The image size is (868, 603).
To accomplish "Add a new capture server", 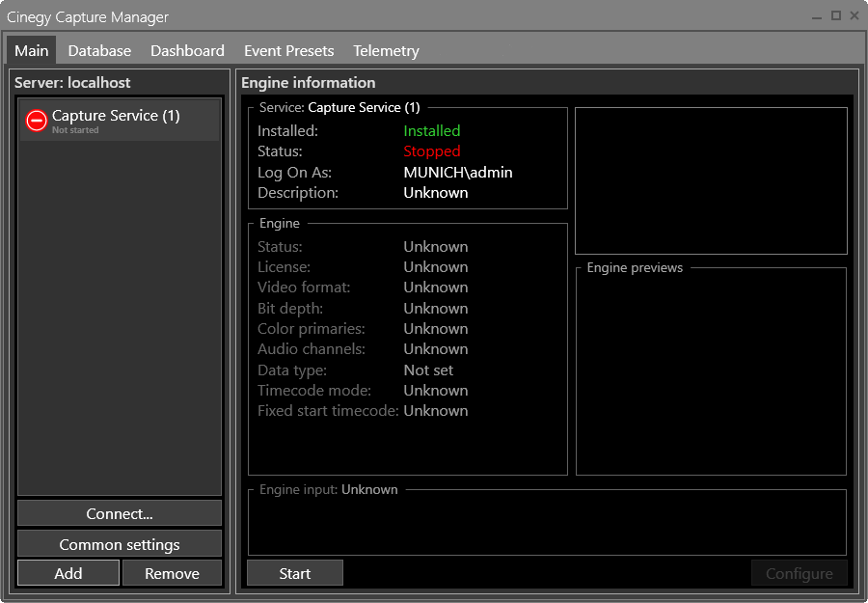I will 68,573.
